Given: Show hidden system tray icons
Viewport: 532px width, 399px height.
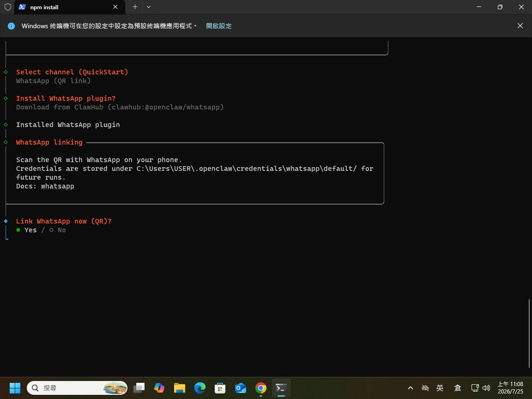Looking at the screenshot, I should point(411,388).
